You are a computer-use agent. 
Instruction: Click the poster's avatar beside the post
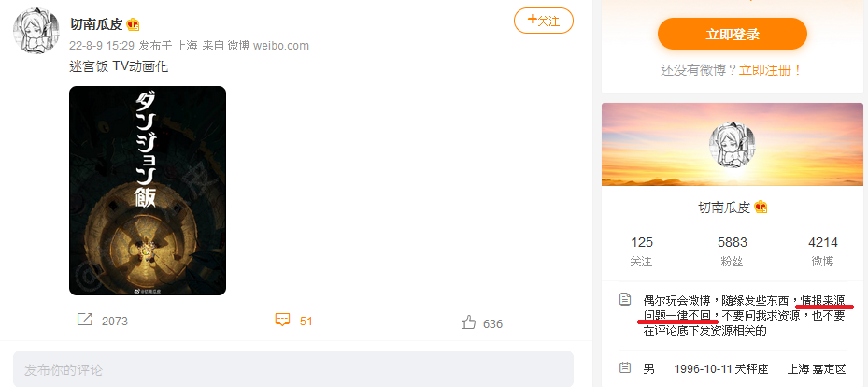[36, 31]
